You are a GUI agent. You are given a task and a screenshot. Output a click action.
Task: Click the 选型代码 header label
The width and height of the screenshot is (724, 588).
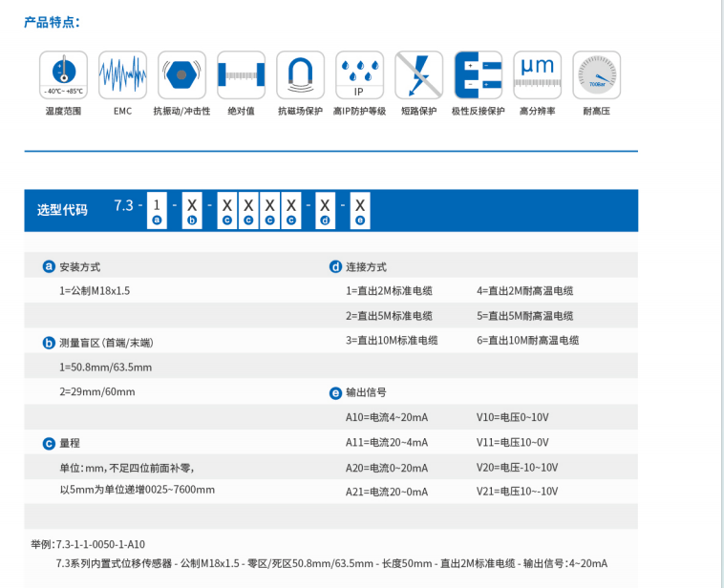click(62, 209)
